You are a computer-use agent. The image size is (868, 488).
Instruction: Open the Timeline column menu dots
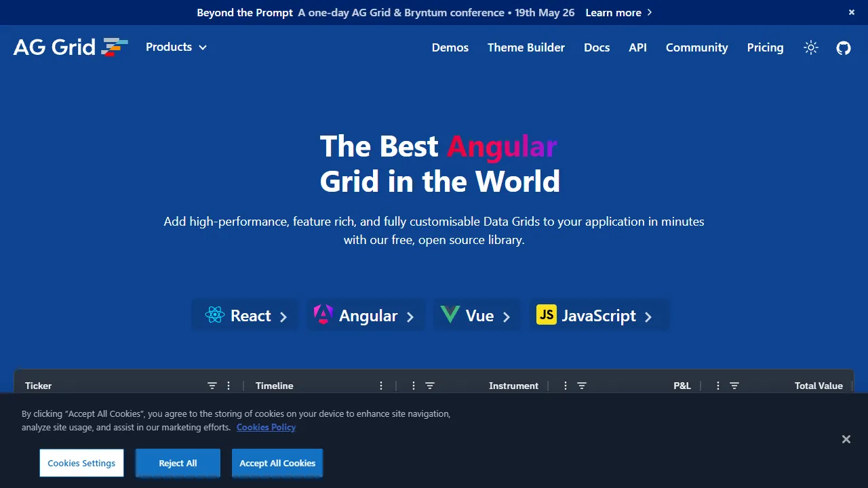382,386
